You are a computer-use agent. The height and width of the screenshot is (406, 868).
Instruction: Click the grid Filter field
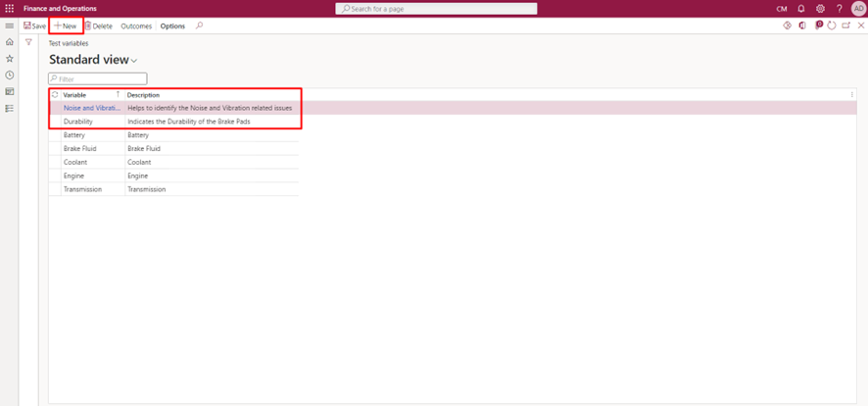98,78
